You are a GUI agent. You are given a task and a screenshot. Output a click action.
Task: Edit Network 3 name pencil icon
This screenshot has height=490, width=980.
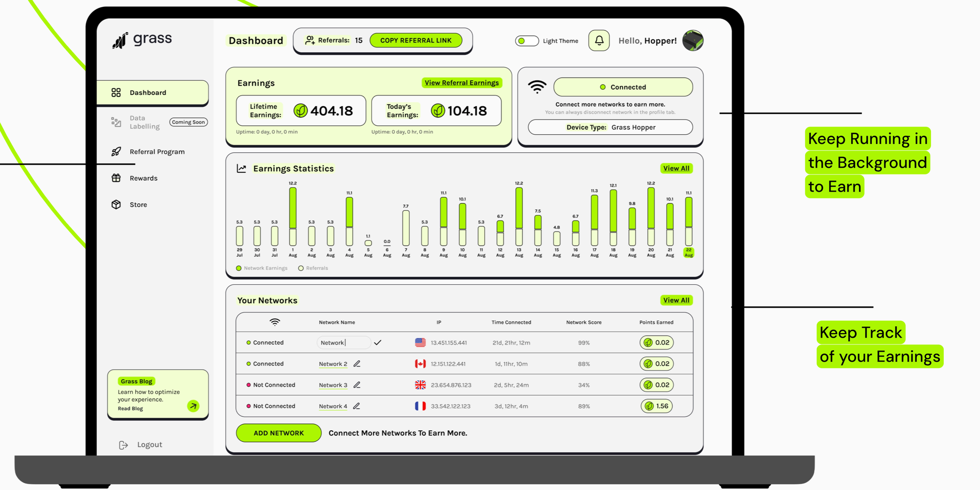[x=357, y=385]
